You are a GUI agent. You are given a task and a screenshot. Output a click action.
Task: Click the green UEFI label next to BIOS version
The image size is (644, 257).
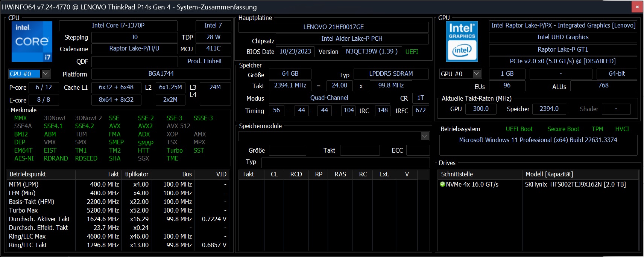[412, 52]
